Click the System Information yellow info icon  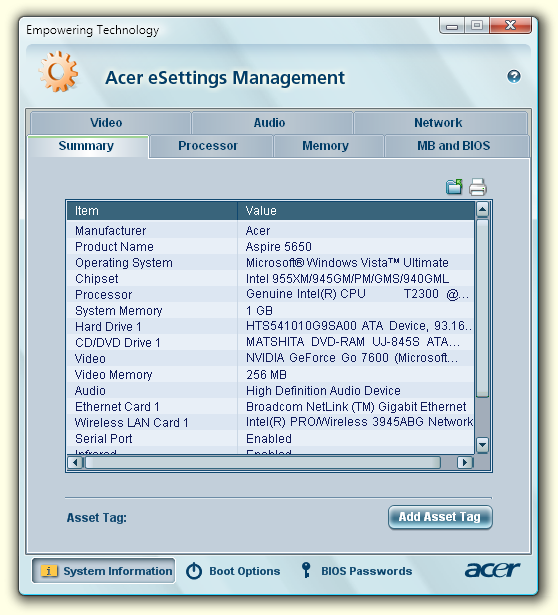coord(49,571)
